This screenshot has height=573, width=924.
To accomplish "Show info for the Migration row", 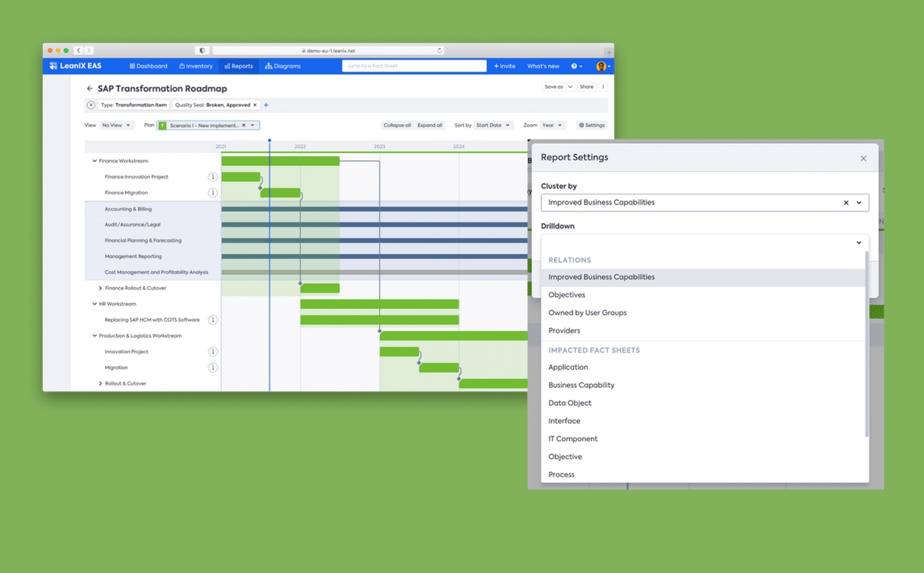I will (212, 367).
